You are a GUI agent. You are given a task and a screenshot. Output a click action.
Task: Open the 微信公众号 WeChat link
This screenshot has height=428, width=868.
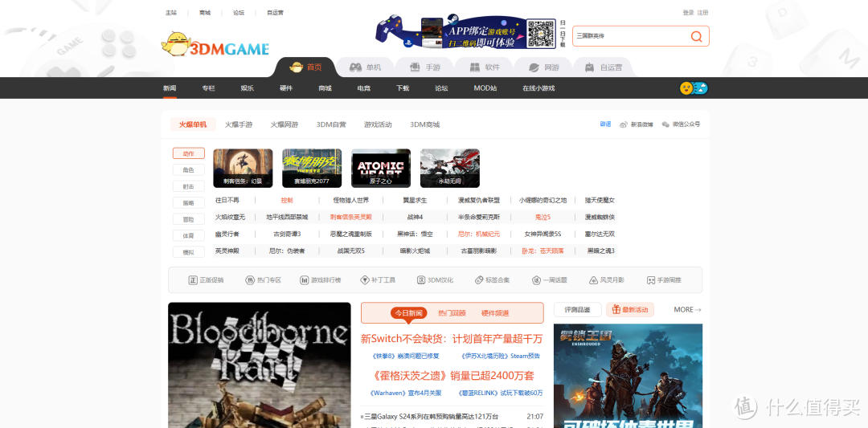(x=681, y=124)
